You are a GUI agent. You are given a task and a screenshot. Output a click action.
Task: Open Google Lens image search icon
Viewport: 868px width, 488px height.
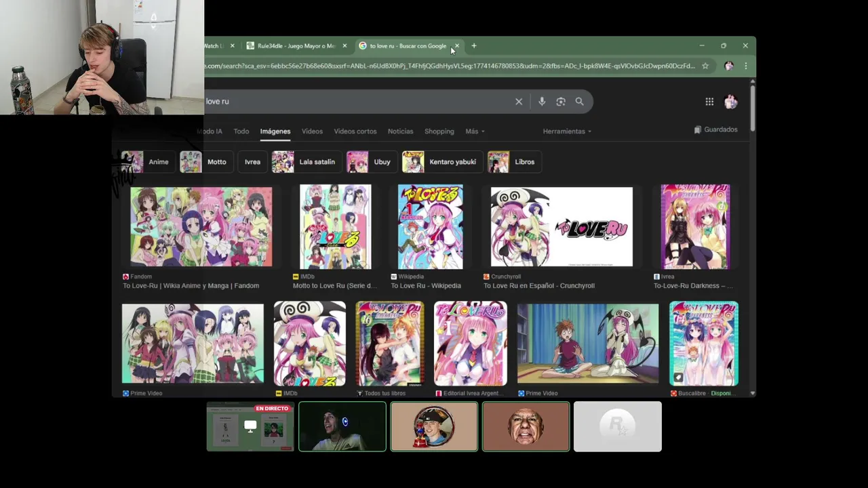[x=561, y=102]
